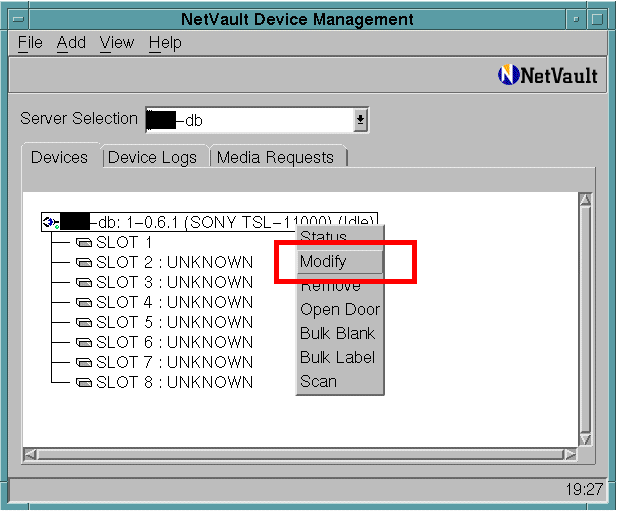This screenshot has width=618, height=512.
Task: Click the horizontal scrollbar left arrow
Action: tap(30, 454)
